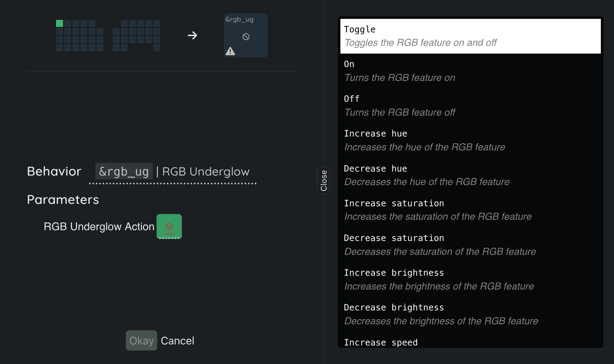Click the right arrow icon beside keyboard layout
The width and height of the screenshot is (614, 364).
192,35
